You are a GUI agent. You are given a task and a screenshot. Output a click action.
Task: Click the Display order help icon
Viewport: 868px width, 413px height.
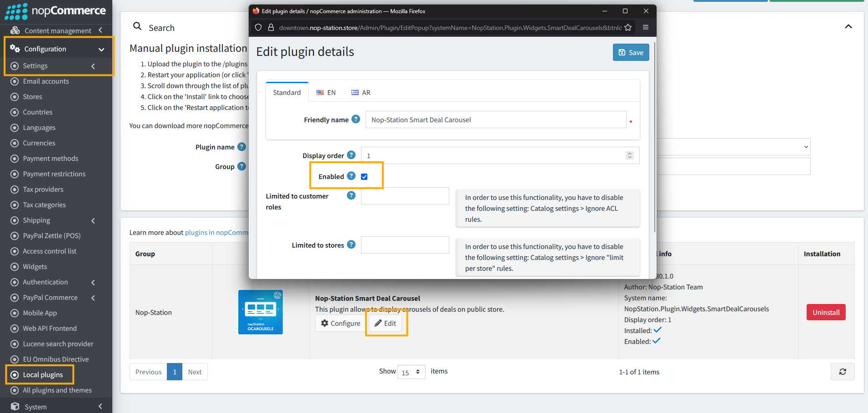click(351, 155)
